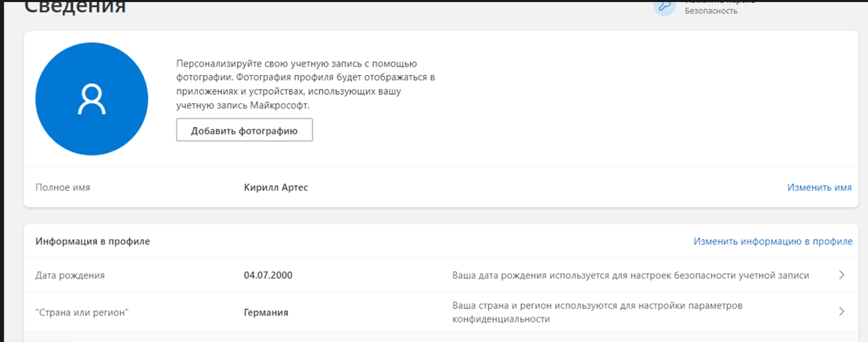868x342 pixels.
Task: Select the birth date 04.07.2000
Action: point(268,275)
